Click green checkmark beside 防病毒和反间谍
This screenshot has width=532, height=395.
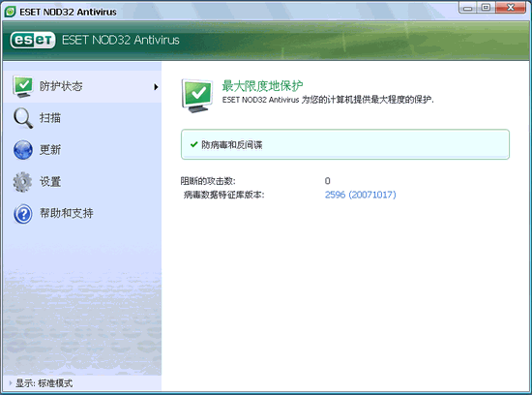(x=194, y=144)
